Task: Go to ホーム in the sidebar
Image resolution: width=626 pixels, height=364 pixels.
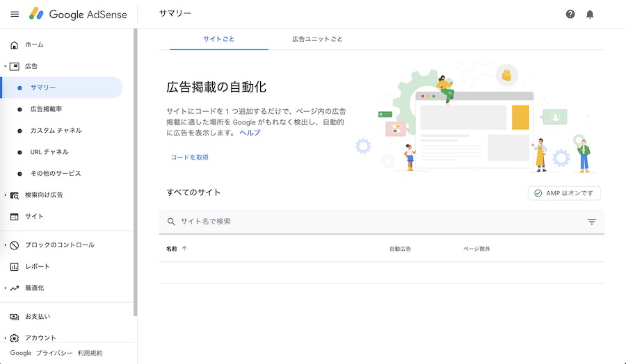Action: click(34, 45)
